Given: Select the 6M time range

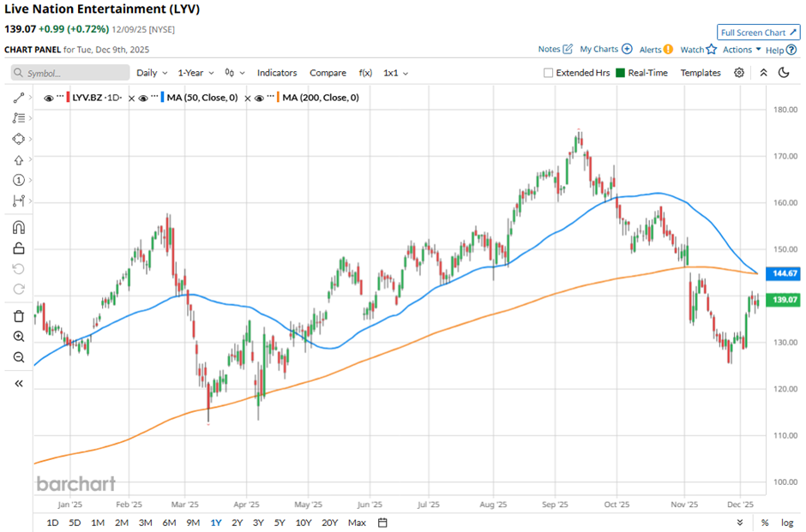Looking at the screenshot, I should (168, 523).
